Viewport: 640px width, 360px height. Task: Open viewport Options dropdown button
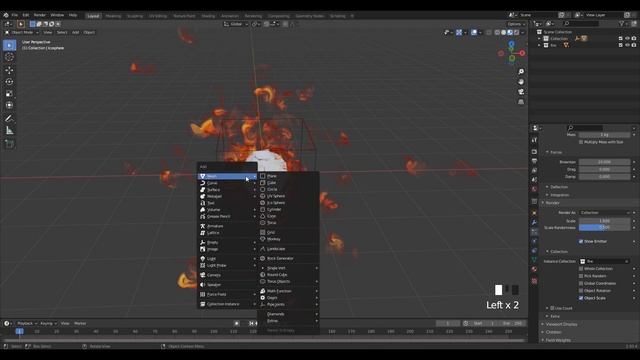click(x=516, y=24)
